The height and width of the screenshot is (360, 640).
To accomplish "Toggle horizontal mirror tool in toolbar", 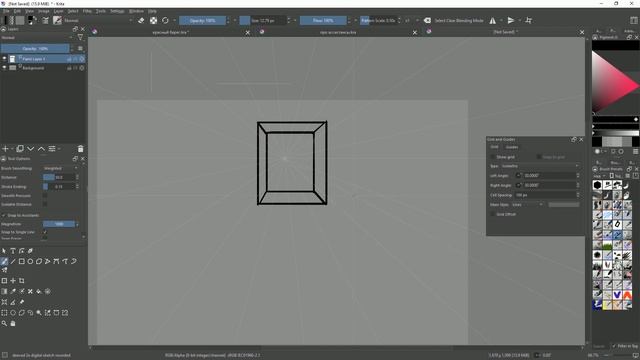I will (x=493, y=20).
